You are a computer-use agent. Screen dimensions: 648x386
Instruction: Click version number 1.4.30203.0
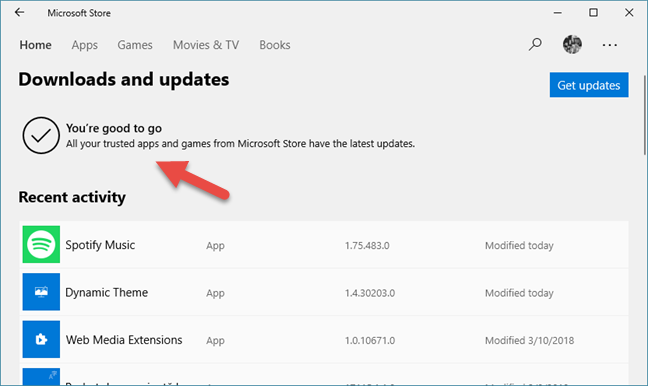[x=370, y=293]
